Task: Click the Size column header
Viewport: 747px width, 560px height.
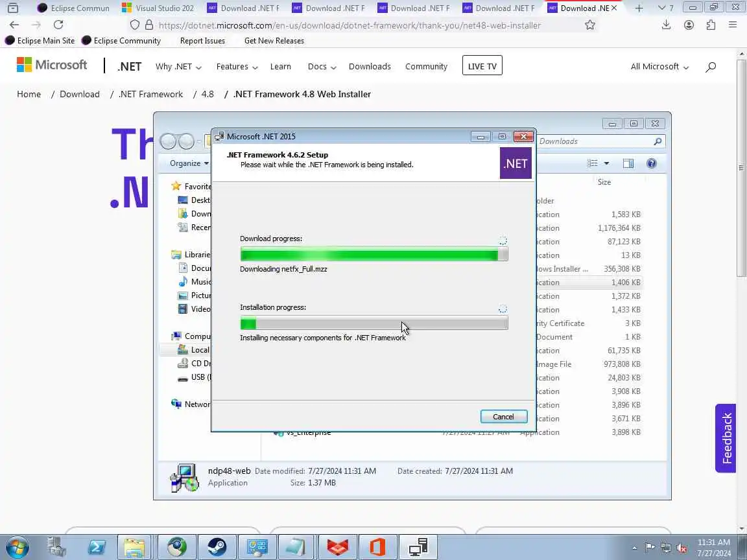Action: [x=604, y=182]
